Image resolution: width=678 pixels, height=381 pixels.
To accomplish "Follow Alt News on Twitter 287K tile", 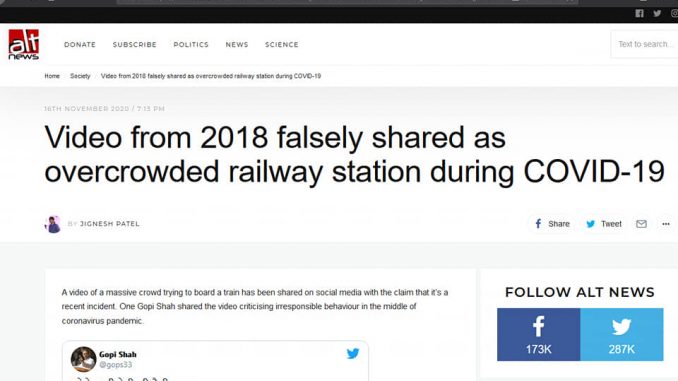I will [x=621, y=334].
